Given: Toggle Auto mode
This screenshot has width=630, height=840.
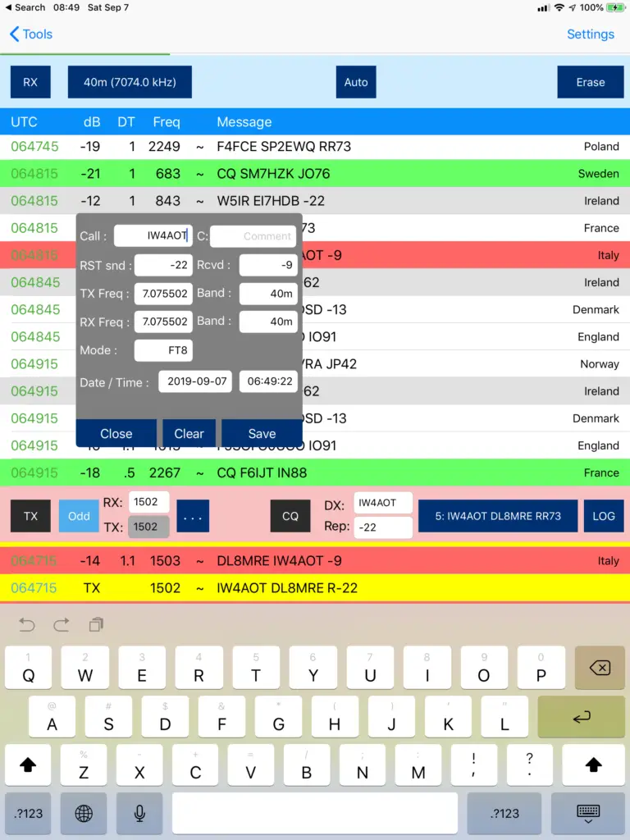Looking at the screenshot, I should (x=356, y=82).
